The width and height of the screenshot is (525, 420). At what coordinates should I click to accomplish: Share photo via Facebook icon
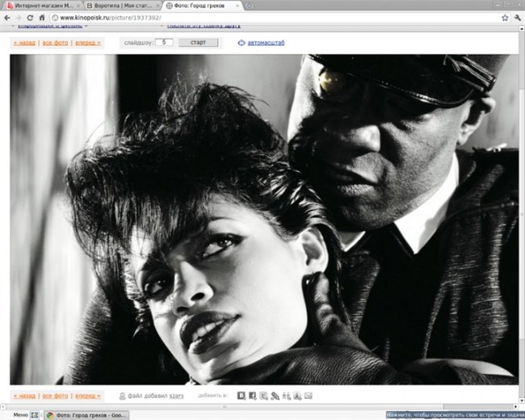(253, 396)
